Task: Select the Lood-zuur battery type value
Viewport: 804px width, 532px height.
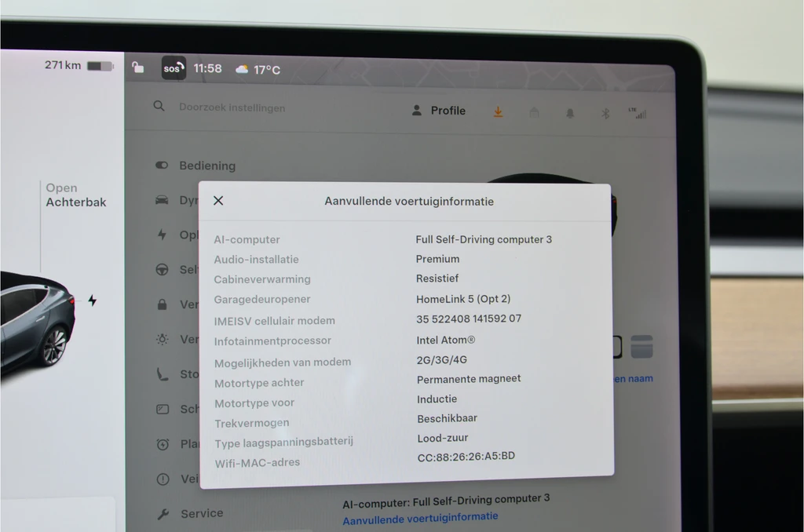Action: (443, 438)
